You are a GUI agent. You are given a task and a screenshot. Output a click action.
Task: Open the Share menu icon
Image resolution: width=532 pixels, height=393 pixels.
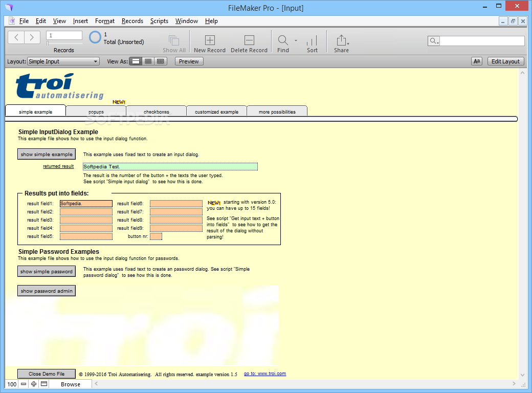(x=341, y=40)
